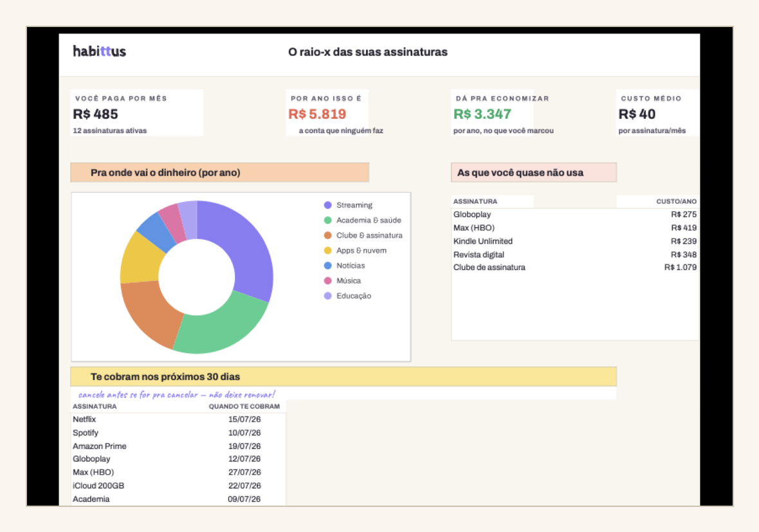Image resolution: width=759 pixels, height=532 pixels.
Task: Click the Netflix billing row
Action: pos(178,419)
